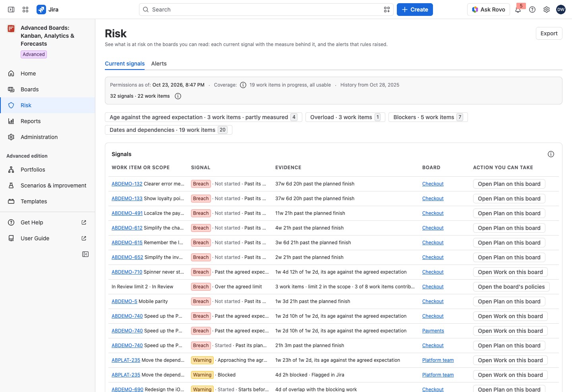
Task: Open Boards in the sidebar
Action: pos(48,89)
